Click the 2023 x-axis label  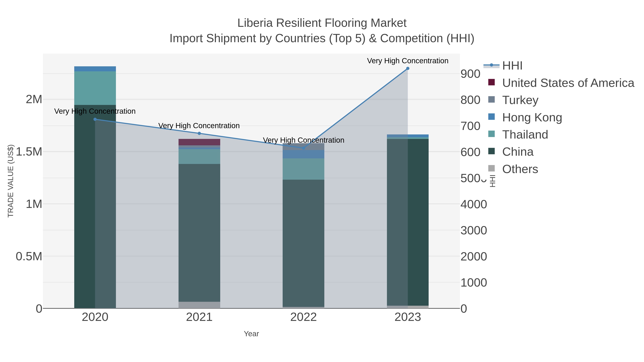click(x=408, y=317)
